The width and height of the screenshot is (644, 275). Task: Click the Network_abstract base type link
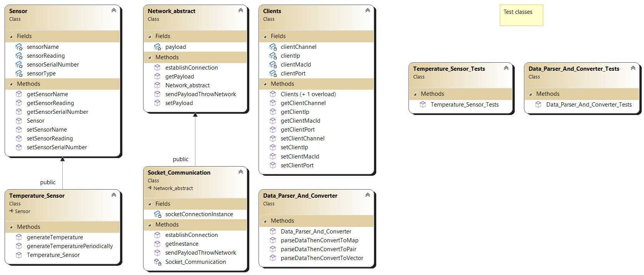173,188
